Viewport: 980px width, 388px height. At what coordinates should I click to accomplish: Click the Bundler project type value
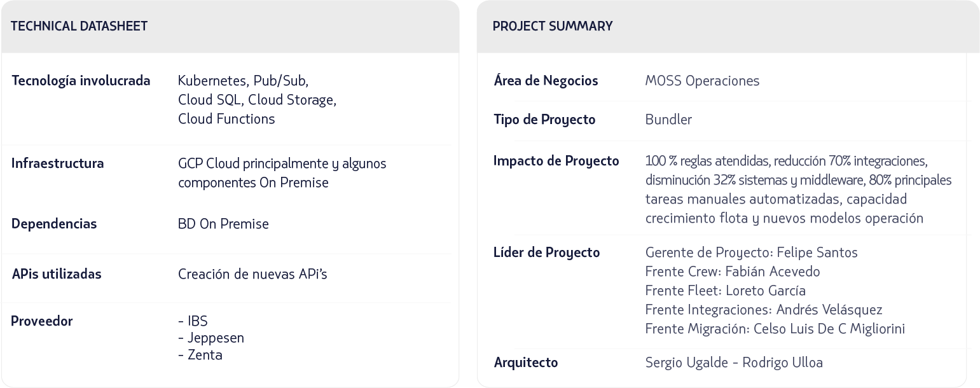(668, 120)
